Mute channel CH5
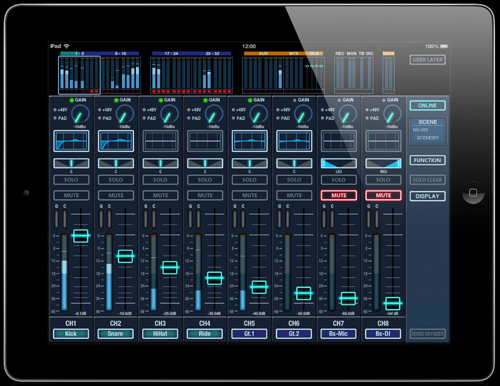Viewport: 500px width, 386px height. click(x=250, y=195)
